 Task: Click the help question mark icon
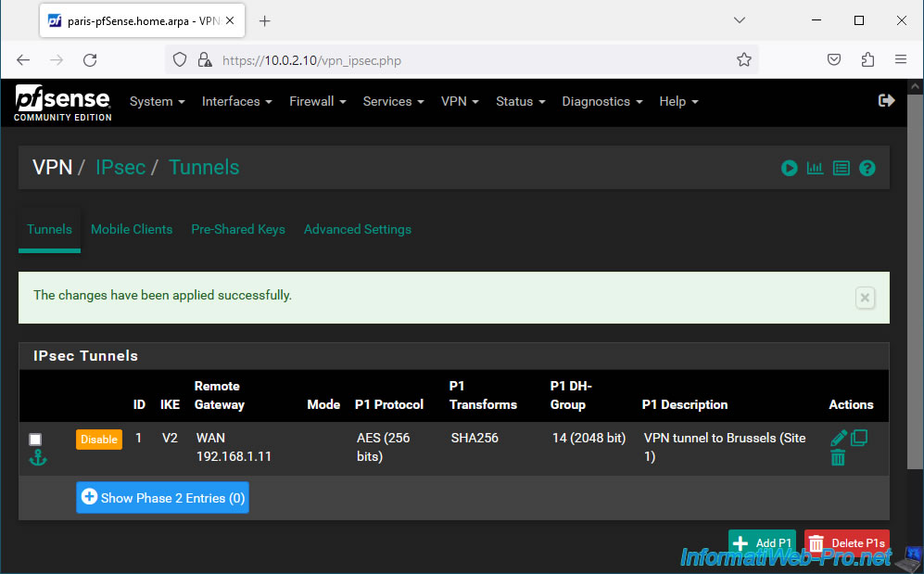tap(867, 169)
